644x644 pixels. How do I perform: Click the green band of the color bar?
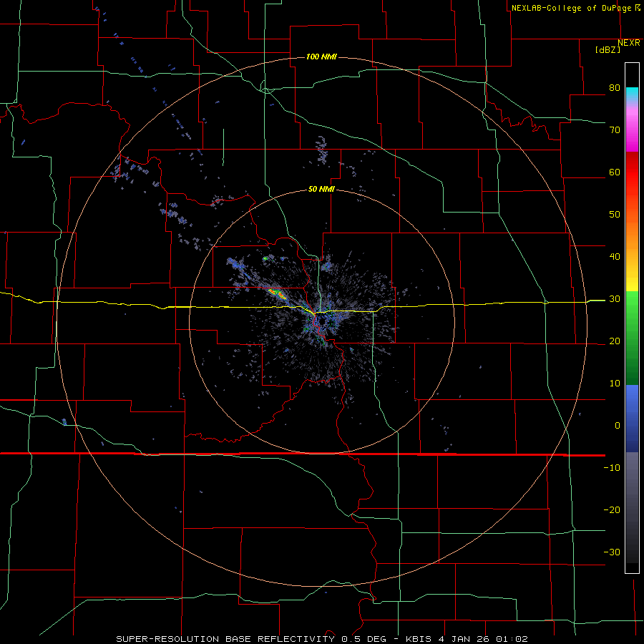pos(632,338)
